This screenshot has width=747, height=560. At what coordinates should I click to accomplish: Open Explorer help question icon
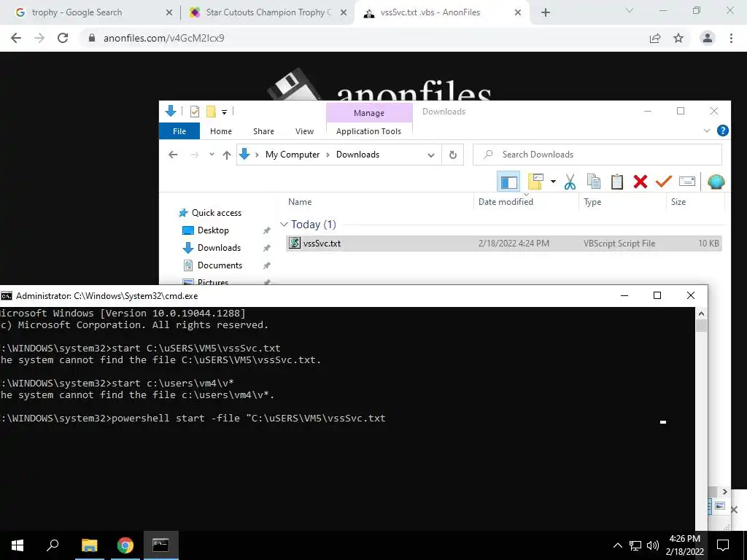[722, 131]
